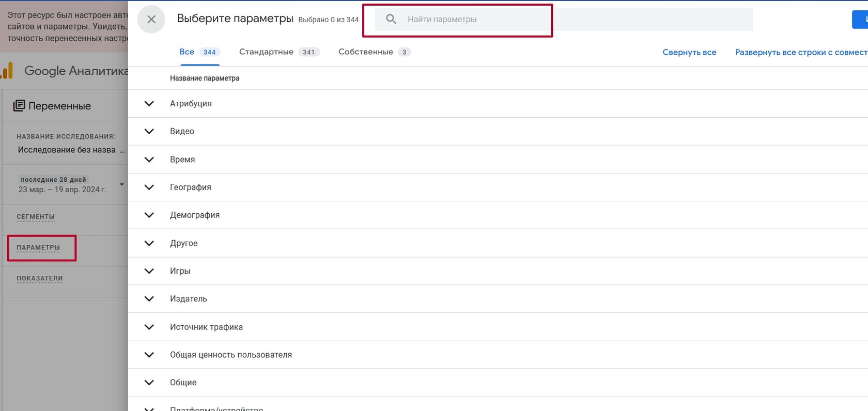Expand the 'Издатель' group chevron
The image size is (868, 411).
tap(149, 298)
